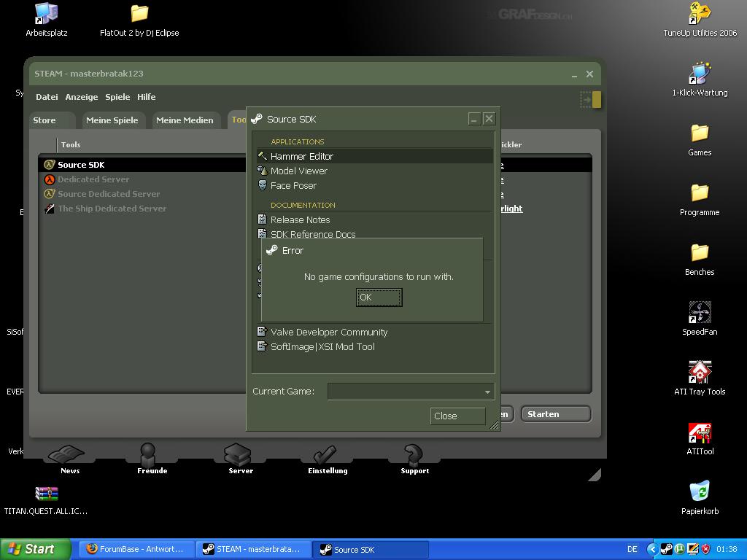Open the Hilfe menu in Steam
Viewport: 747px width, 560px height.
[146, 97]
